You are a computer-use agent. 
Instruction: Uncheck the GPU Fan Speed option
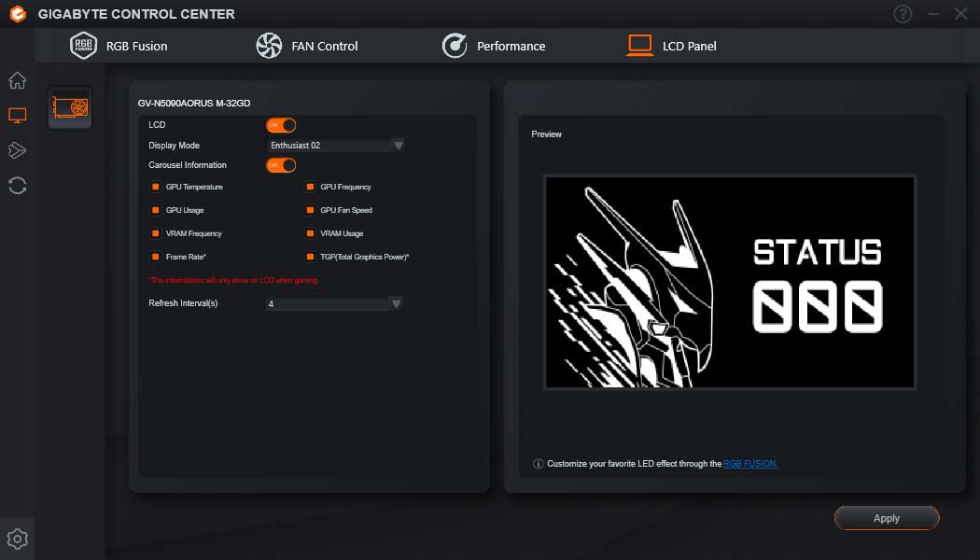point(309,210)
